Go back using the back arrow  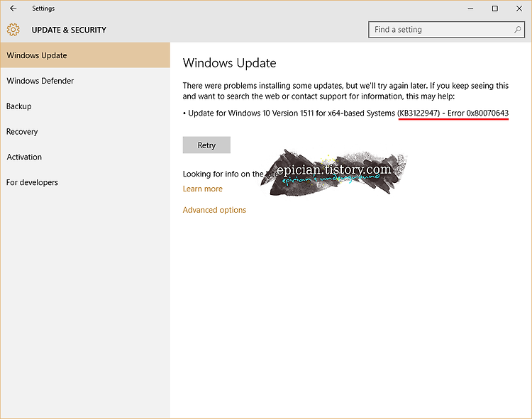coord(13,8)
